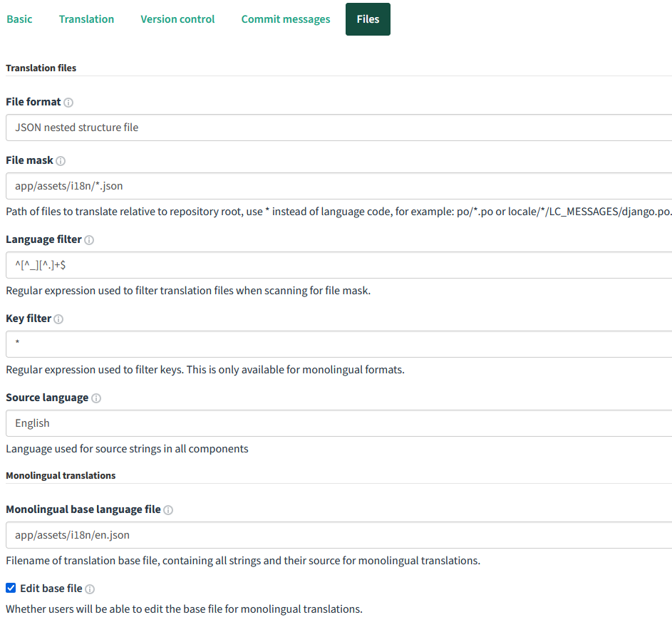Click the File mask label
Image resolution: width=672 pixels, height=617 pixels.
[29, 160]
